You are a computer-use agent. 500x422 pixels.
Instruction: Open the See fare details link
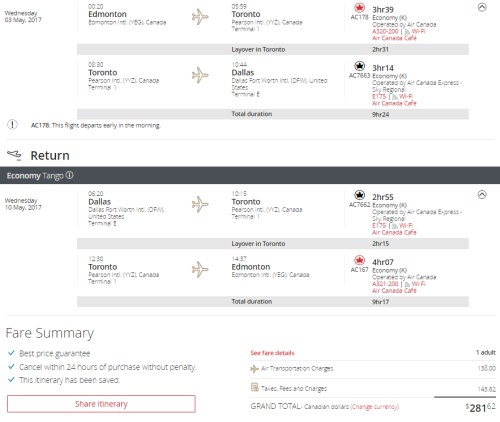click(x=272, y=353)
